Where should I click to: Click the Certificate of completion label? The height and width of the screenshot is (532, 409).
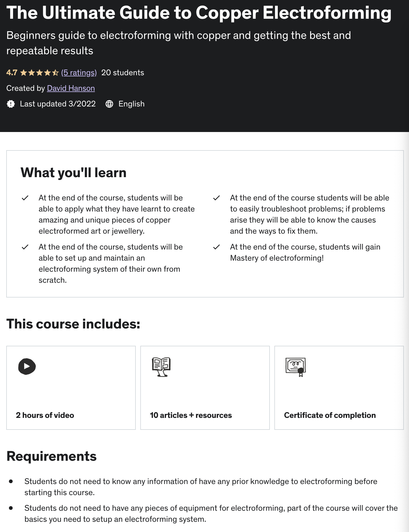(x=330, y=415)
